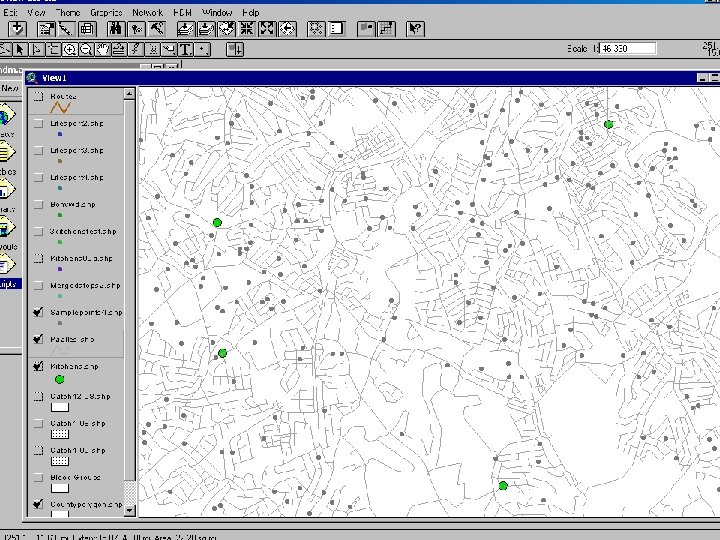
Task: Click the hammer Query Builder button
Action: click(x=158, y=29)
